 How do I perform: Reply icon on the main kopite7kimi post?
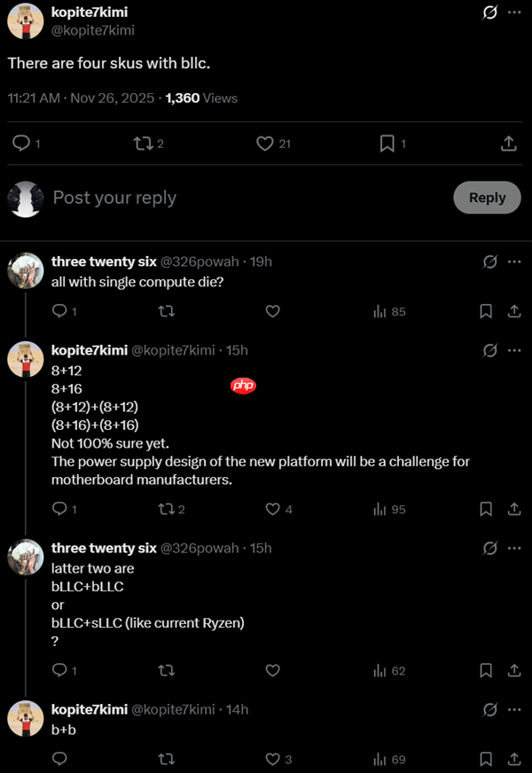(x=21, y=143)
